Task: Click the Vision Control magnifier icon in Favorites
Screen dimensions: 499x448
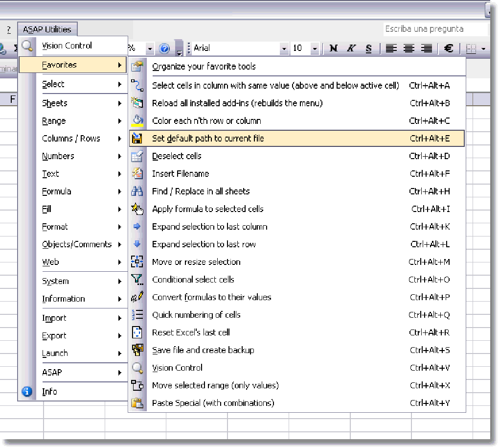Action: (137, 368)
